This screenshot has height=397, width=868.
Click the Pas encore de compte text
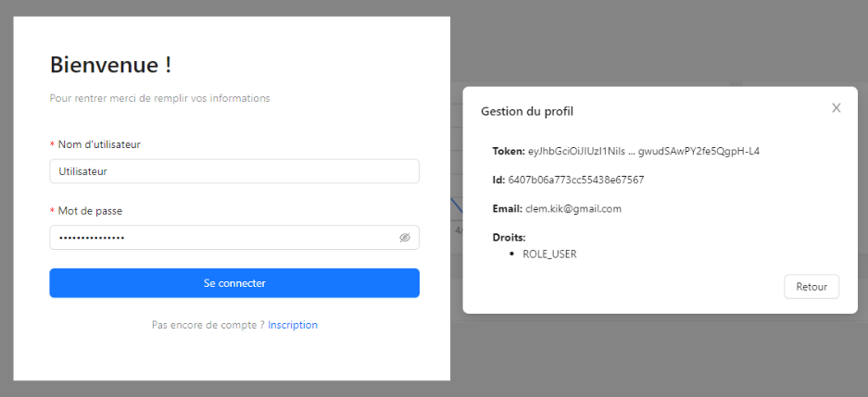coord(208,325)
